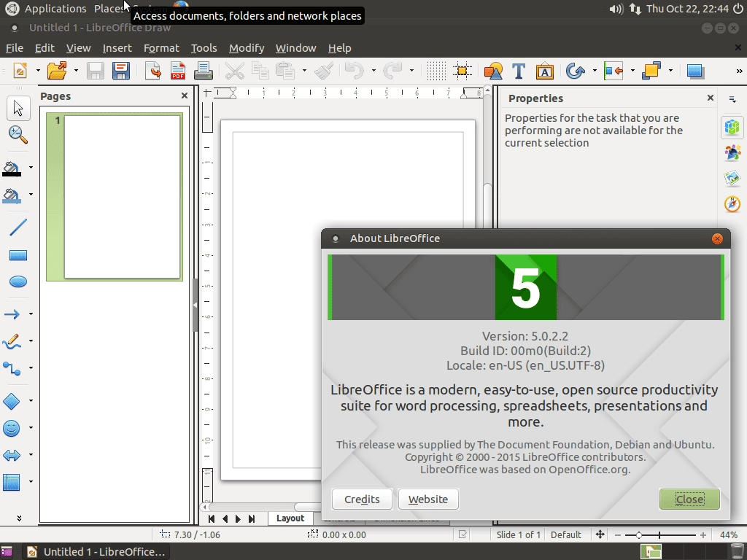
Task: Toggle the Shadow icon in toolbar
Action: pos(695,71)
